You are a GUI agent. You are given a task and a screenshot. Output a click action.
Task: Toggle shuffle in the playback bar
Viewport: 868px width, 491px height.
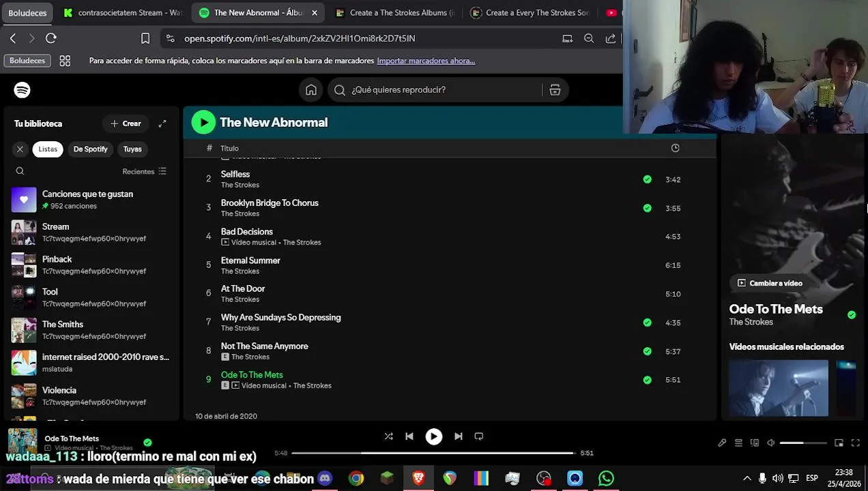388,436
